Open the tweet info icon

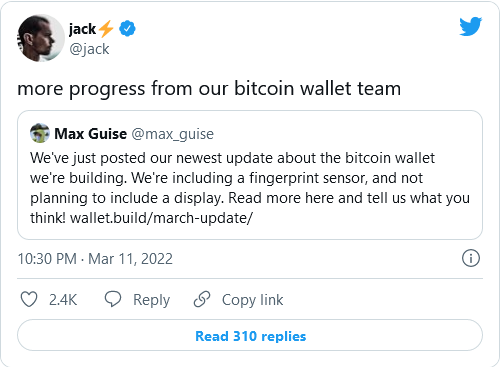coord(471,258)
